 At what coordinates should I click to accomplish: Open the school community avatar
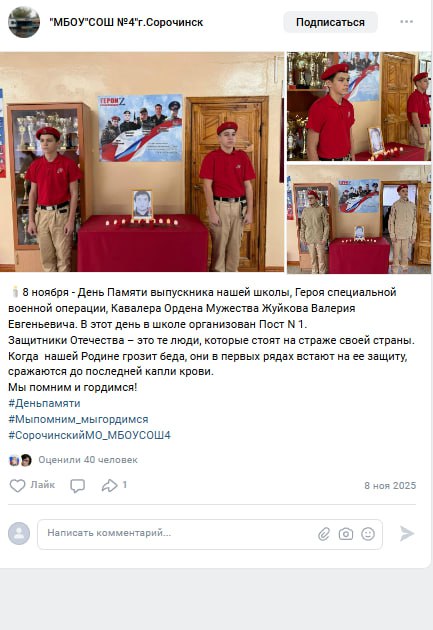tap(24, 22)
